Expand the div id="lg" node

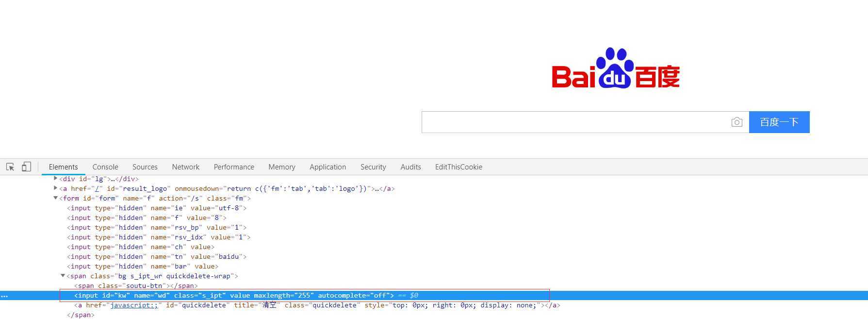coord(56,178)
